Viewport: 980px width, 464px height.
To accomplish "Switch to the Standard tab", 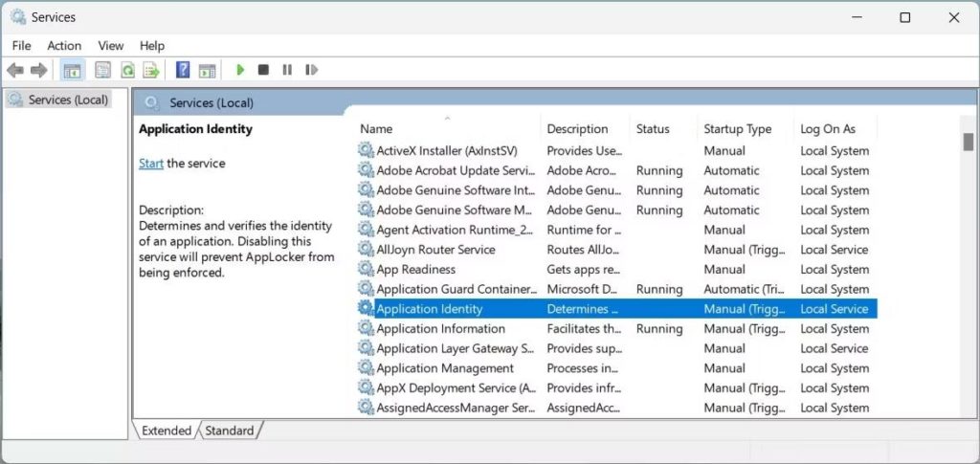I will click(x=230, y=431).
